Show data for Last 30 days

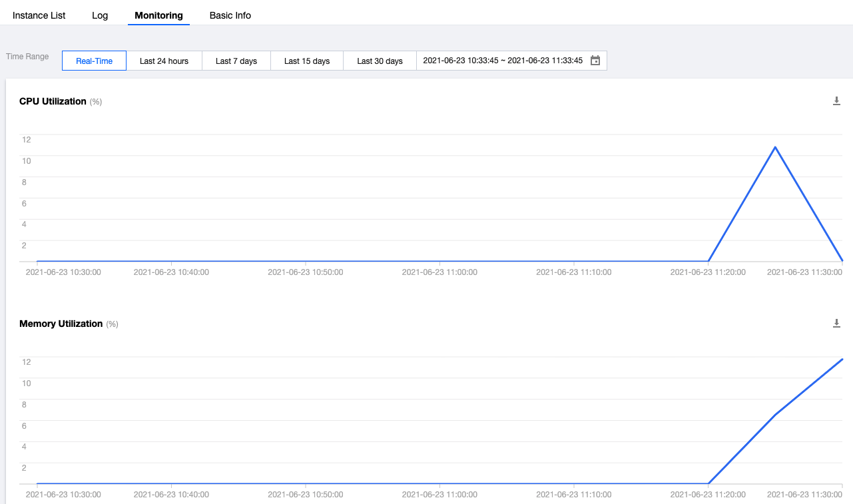[380, 61]
